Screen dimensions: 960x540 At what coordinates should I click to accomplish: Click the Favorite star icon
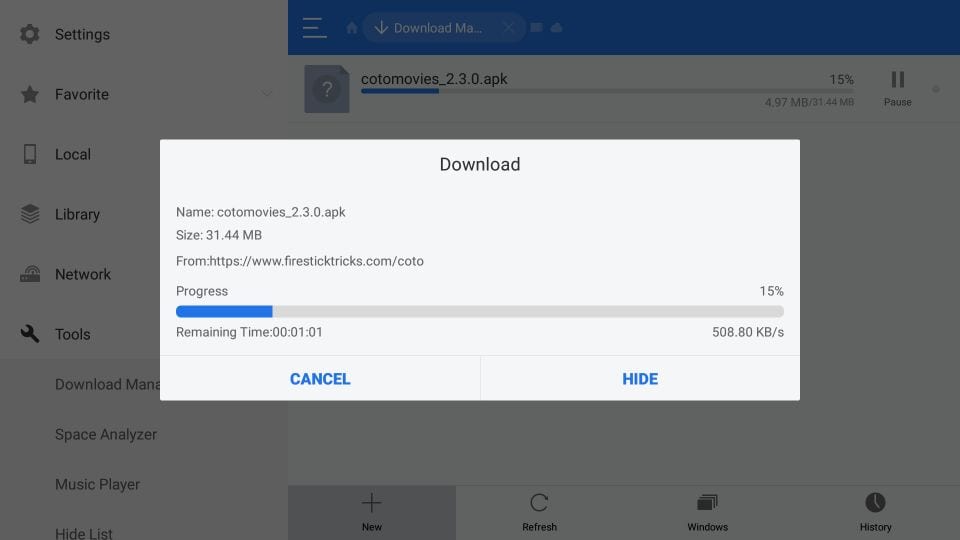click(x=29, y=94)
